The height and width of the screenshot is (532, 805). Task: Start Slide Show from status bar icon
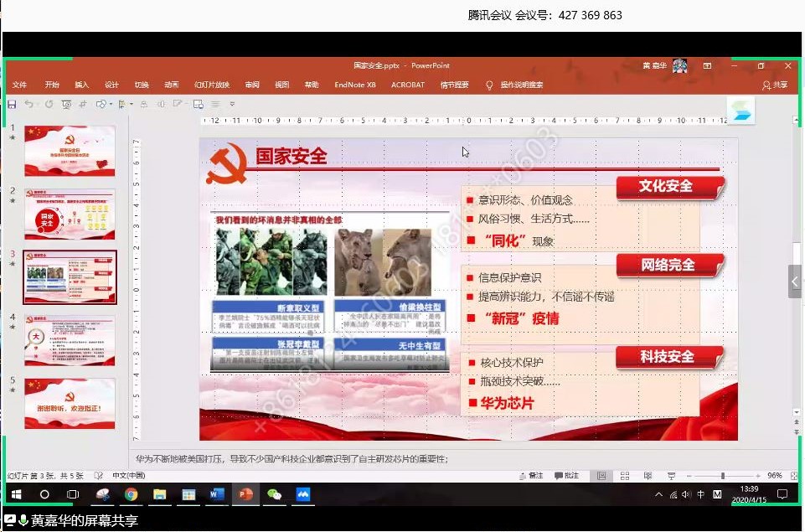671,476
